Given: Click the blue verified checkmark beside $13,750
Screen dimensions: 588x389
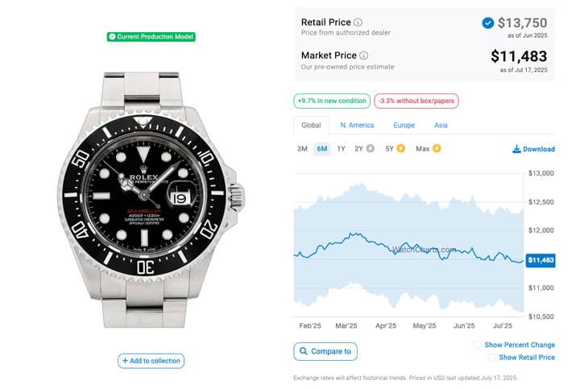Looking at the screenshot, I should (x=488, y=23).
